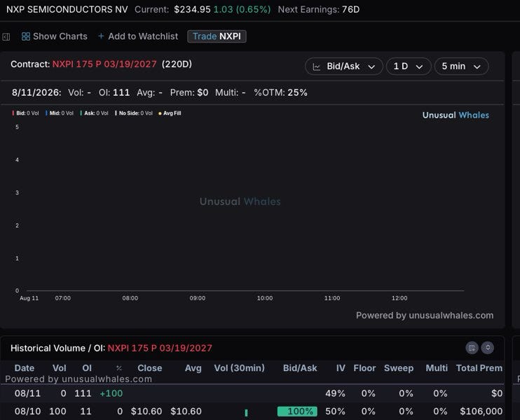
Task: Click the Trade NXPI button
Action: pos(217,36)
